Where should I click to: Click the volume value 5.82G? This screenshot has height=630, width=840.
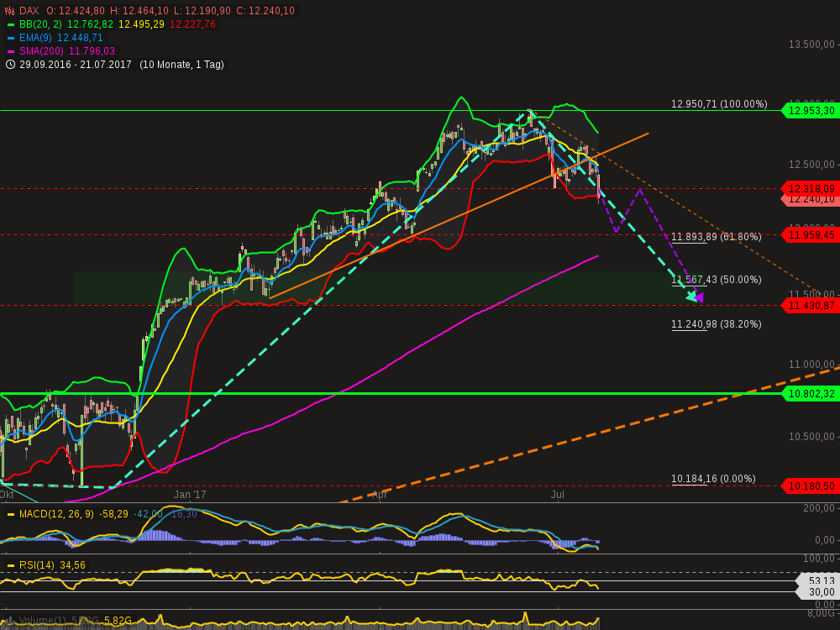tap(118, 621)
